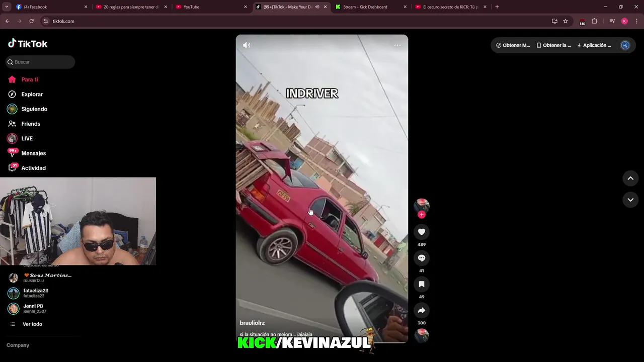Image resolution: width=644 pixels, height=362 pixels.
Task: Open the profile avatar in TikTok header
Action: tap(625, 45)
